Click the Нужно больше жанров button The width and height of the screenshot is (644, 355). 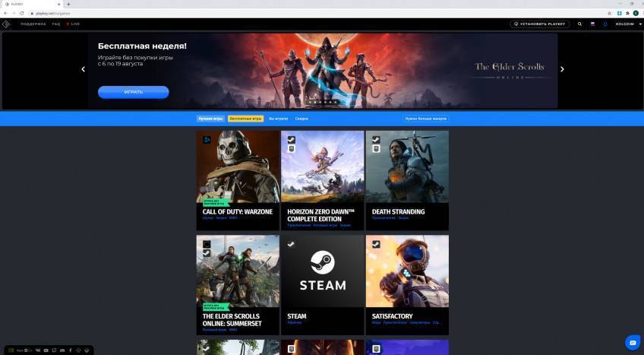pos(425,119)
